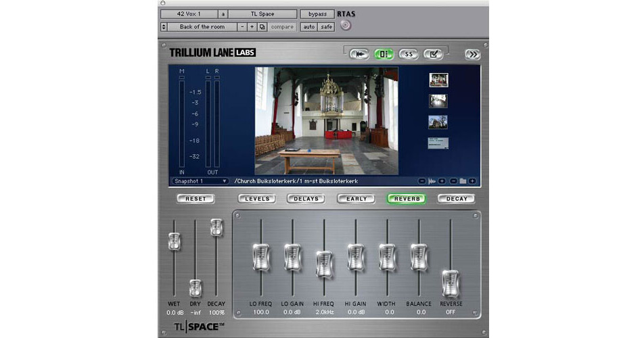
Task: Click plus button right of folder icon
Action: (472, 181)
